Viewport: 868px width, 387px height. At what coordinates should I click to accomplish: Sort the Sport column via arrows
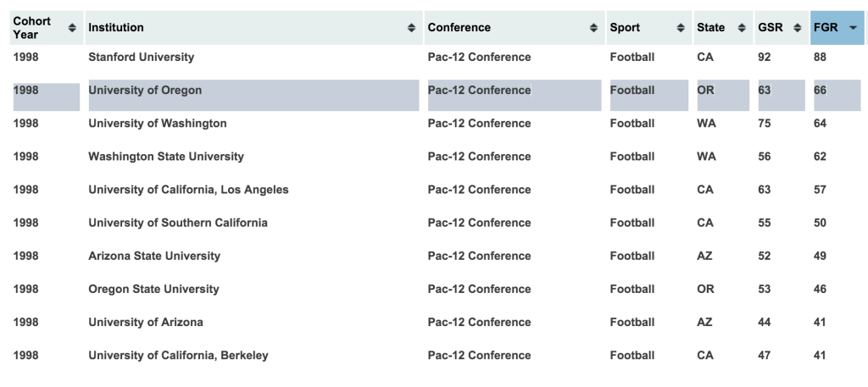pyautogui.click(x=681, y=28)
